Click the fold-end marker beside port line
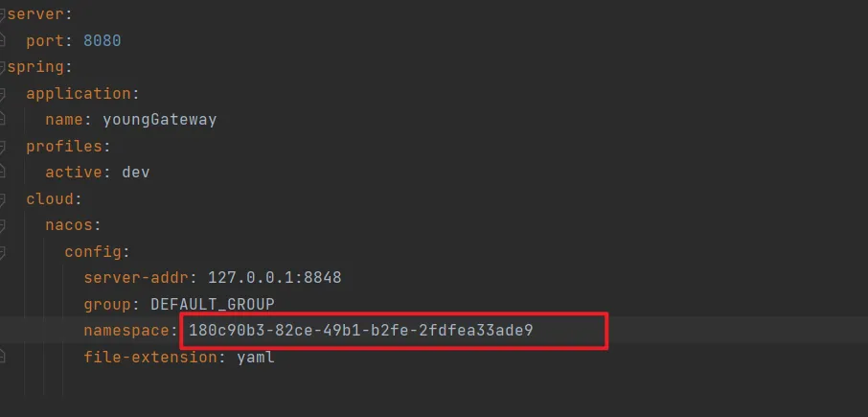 point(4,41)
